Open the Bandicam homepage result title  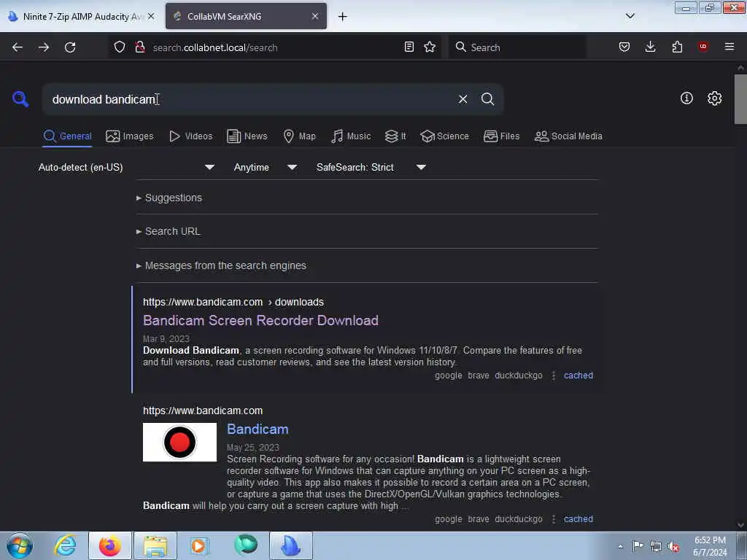click(x=258, y=429)
